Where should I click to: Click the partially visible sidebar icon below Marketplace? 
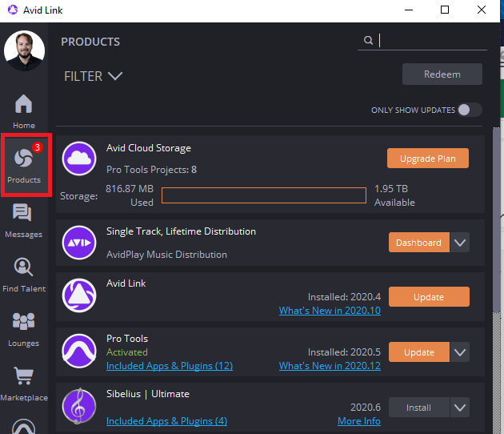pyautogui.click(x=23, y=426)
